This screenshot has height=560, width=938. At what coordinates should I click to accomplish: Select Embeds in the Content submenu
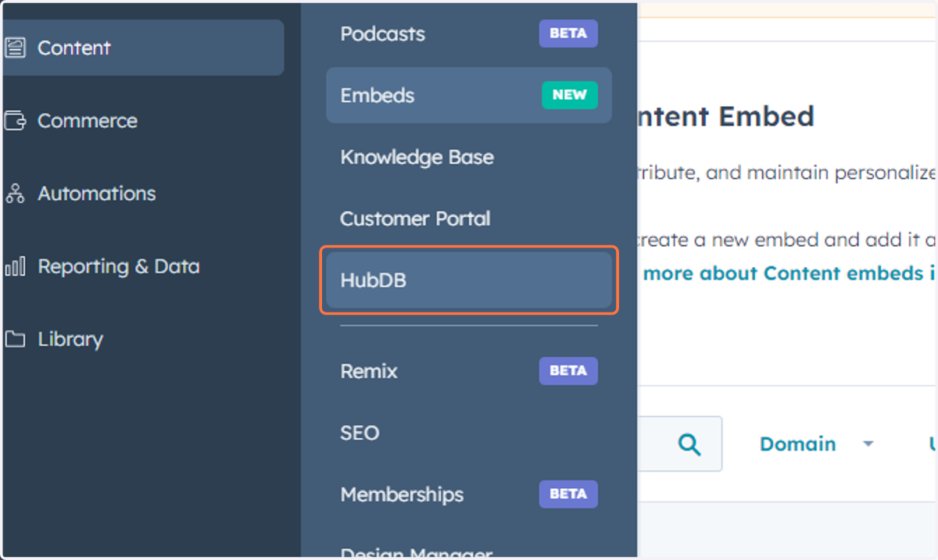[469, 95]
